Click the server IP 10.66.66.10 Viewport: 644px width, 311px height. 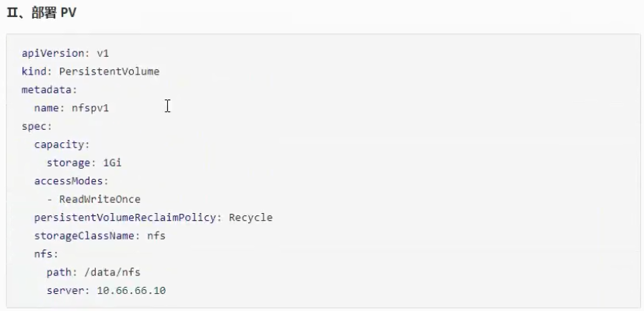[131, 291]
